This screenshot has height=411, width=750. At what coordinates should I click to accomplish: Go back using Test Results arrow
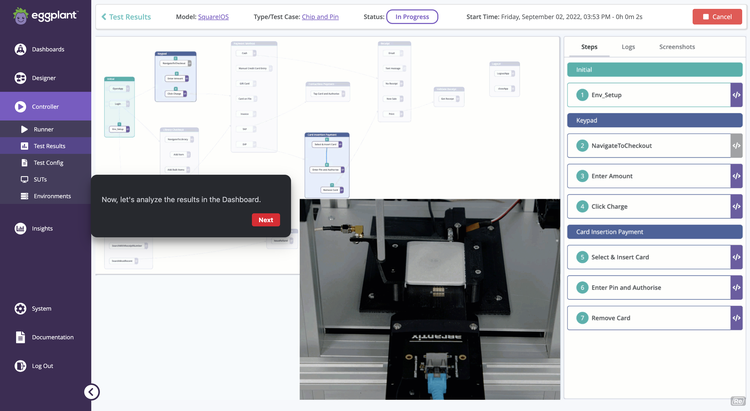point(104,17)
